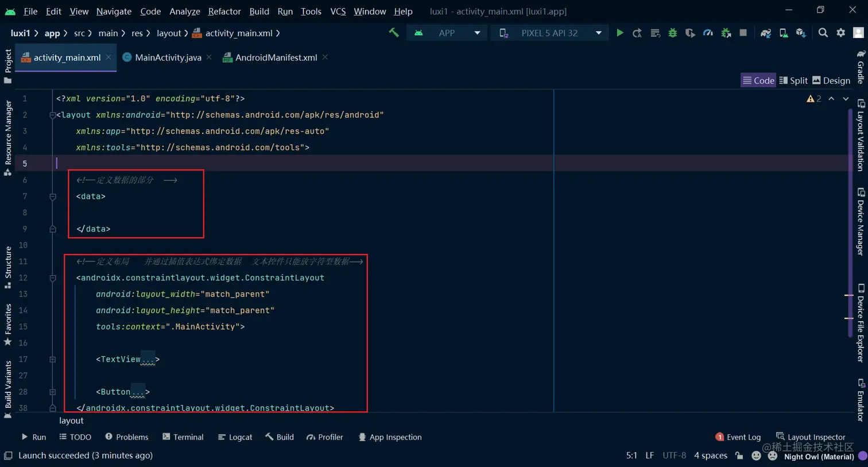Go to next highlighted error arrow

[846, 99]
